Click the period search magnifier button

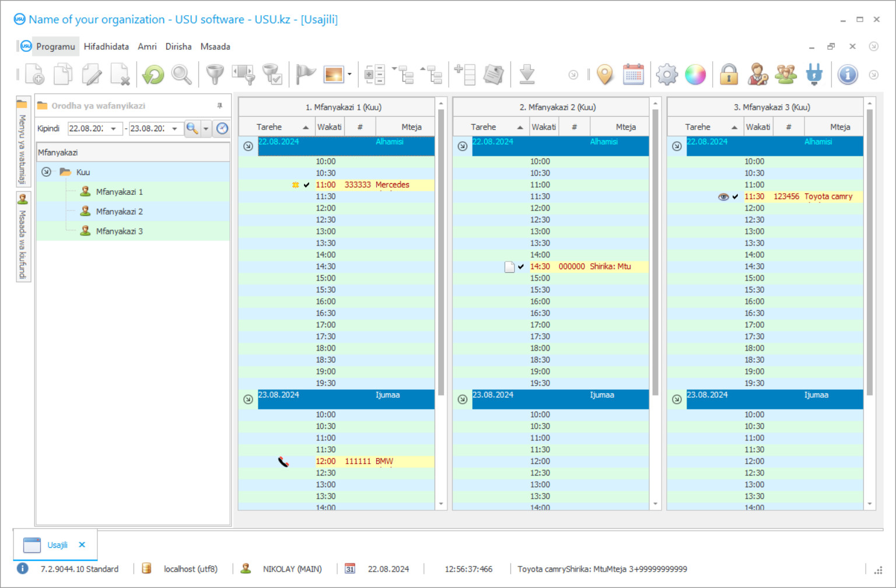click(192, 128)
